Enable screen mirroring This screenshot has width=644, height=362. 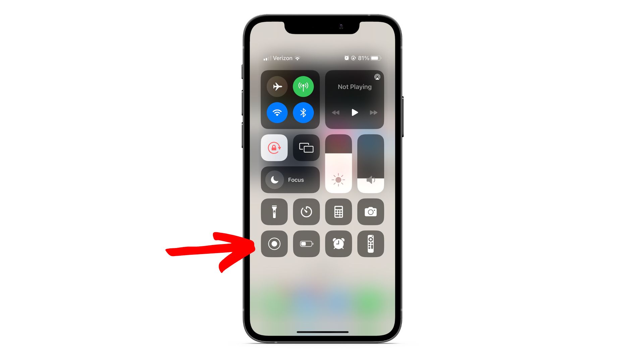coord(306,148)
